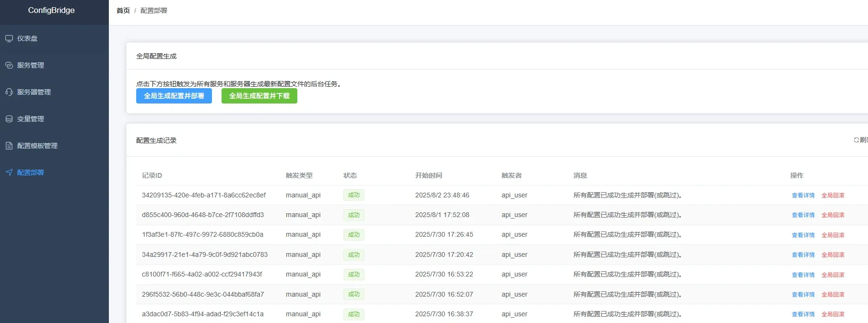Click record ID 34209135-420e-4feb-a171-8a6cc62ec8ef
Viewport: 868px width, 323px height.
pos(204,195)
